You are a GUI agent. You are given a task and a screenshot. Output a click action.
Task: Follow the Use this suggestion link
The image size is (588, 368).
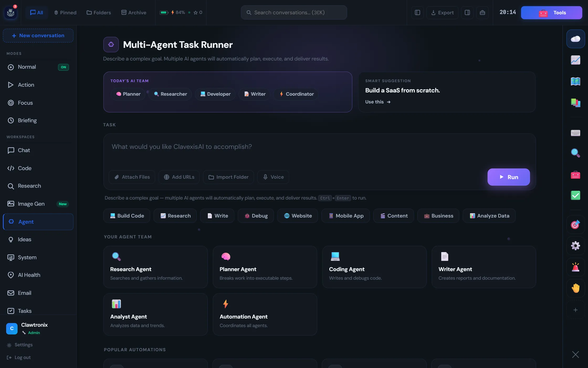coord(378,102)
